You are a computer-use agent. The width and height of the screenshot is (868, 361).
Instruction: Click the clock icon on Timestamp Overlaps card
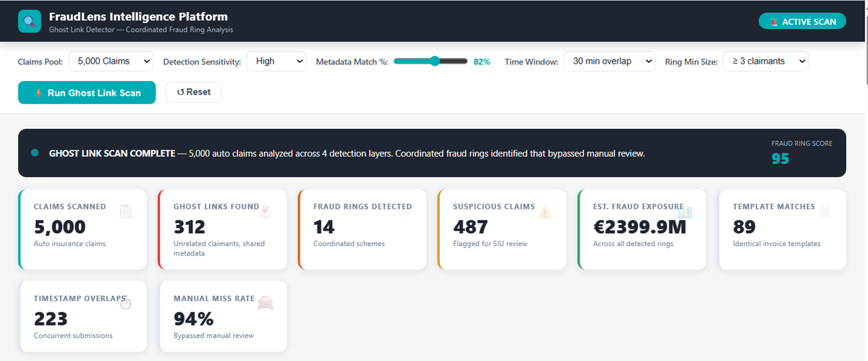click(x=126, y=303)
